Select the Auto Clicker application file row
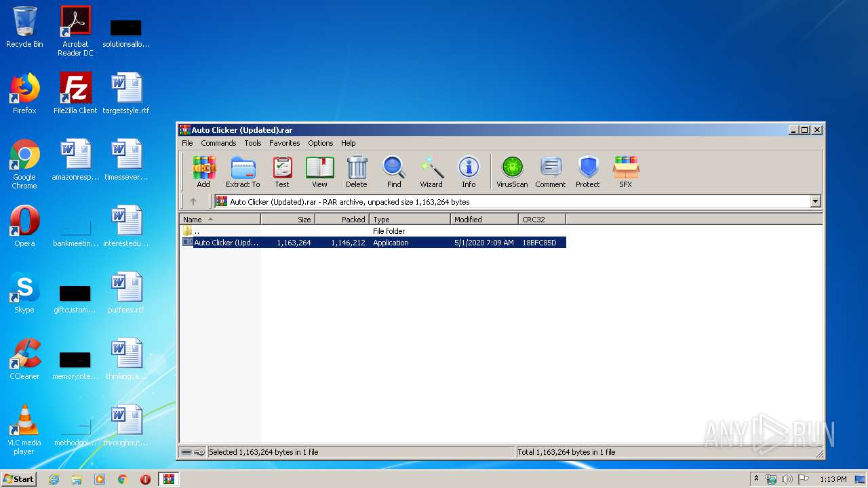Viewport: 868px width, 488px height. pos(373,243)
